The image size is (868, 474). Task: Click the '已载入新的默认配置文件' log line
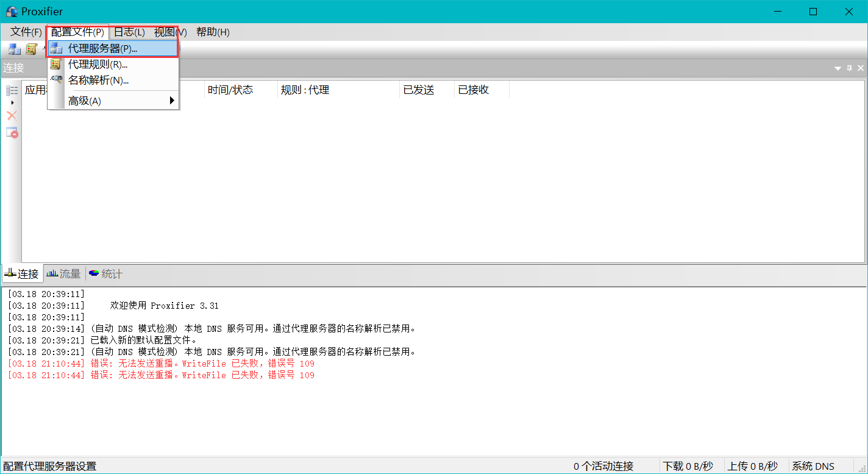tap(102, 340)
